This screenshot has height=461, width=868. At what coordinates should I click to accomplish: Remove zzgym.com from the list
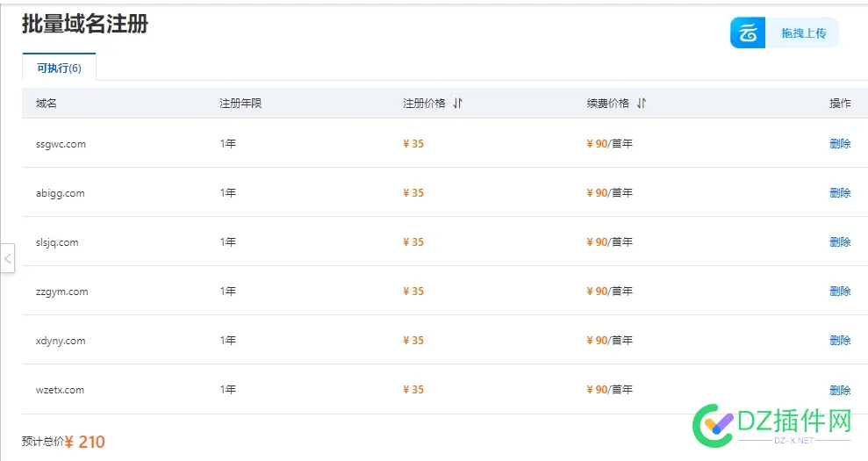click(x=839, y=292)
